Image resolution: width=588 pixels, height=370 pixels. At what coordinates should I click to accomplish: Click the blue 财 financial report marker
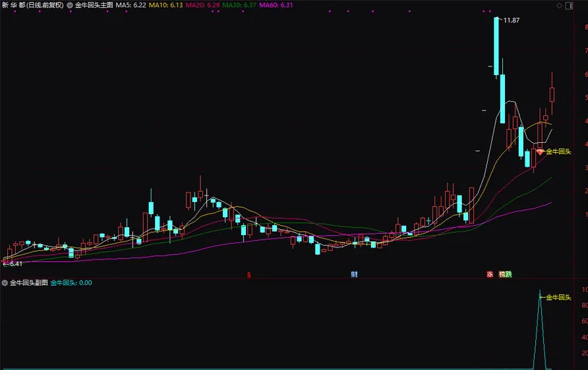click(x=354, y=275)
